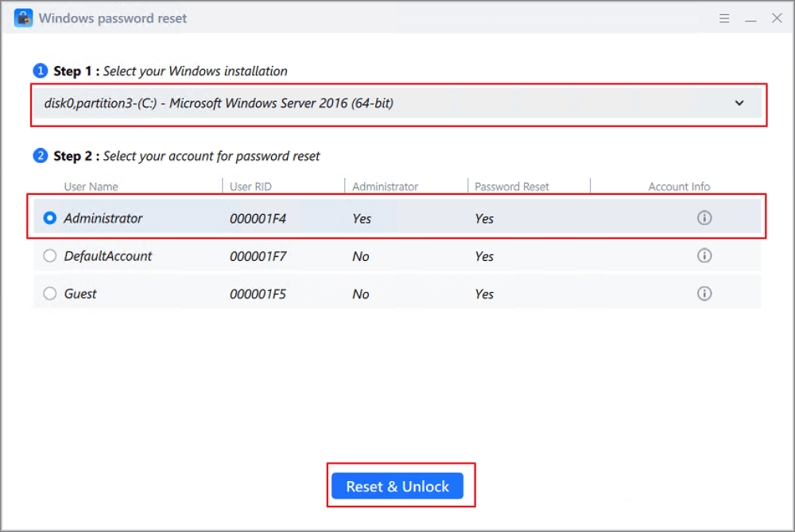
Task: Open the hamburger menu in title bar
Action: tap(724, 17)
